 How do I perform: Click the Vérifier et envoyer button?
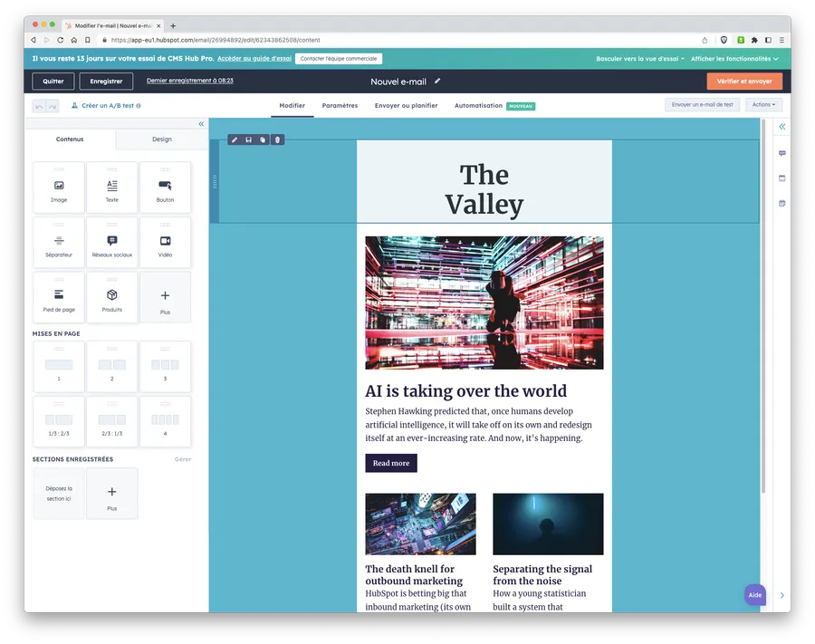(x=744, y=82)
